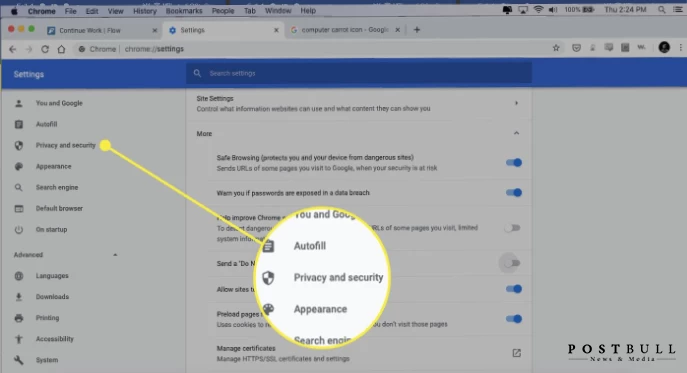Viewport: 687px width, 373px height.
Task: Click the Wi-Fi status icon in menu bar
Action: [538, 10]
